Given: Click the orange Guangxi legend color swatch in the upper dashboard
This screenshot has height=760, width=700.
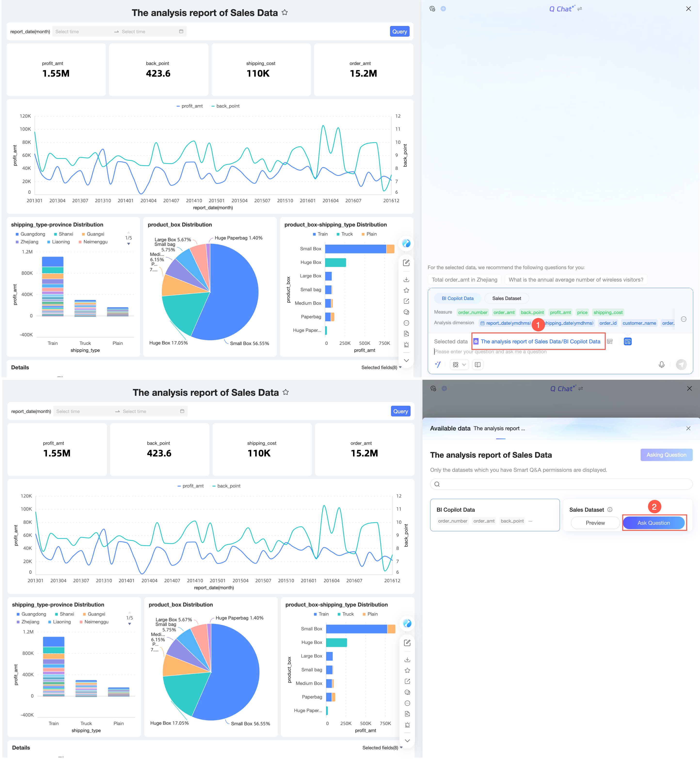Looking at the screenshot, I should point(84,234).
